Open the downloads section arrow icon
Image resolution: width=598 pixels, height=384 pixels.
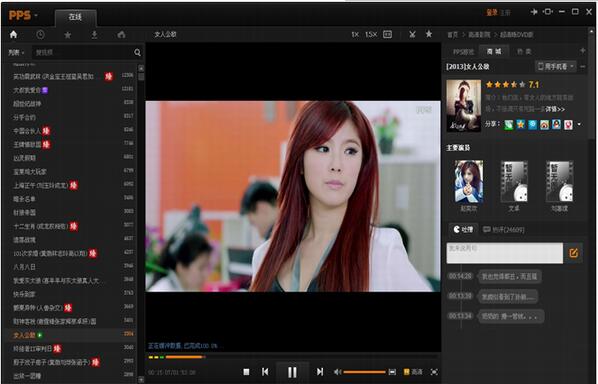pos(94,35)
